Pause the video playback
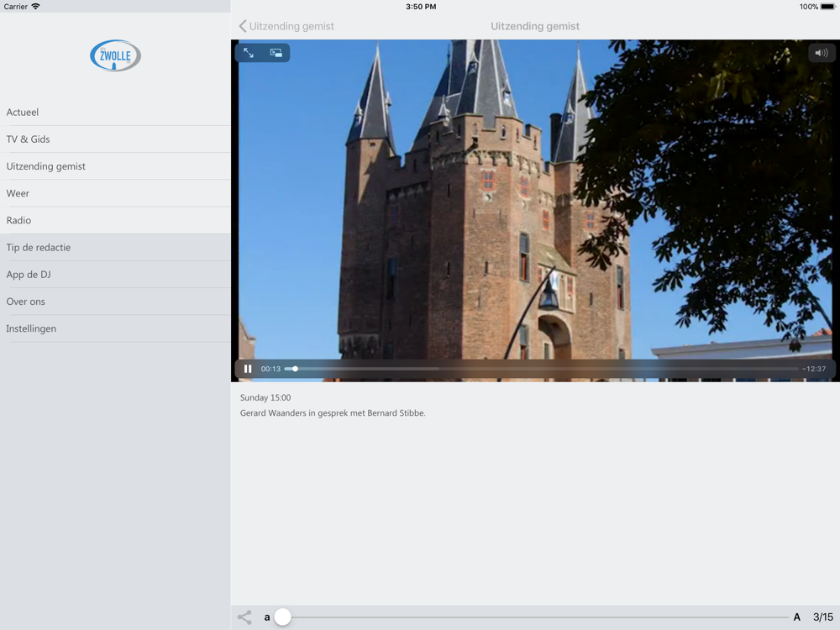The height and width of the screenshot is (630, 840). click(x=248, y=369)
